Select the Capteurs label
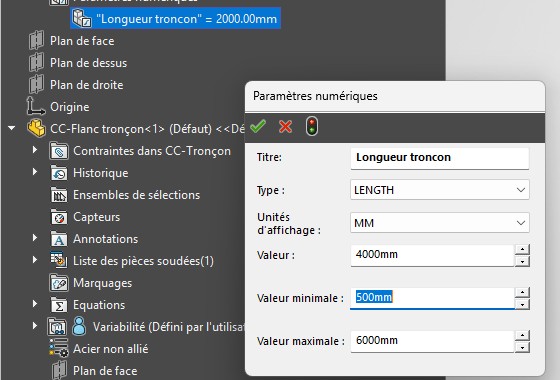This screenshot has height=380, width=560. 96,217
